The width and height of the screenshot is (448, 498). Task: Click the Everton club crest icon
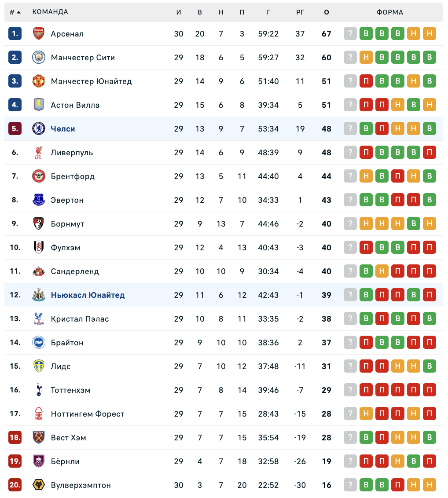pyautogui.click(x=39, y=200)
